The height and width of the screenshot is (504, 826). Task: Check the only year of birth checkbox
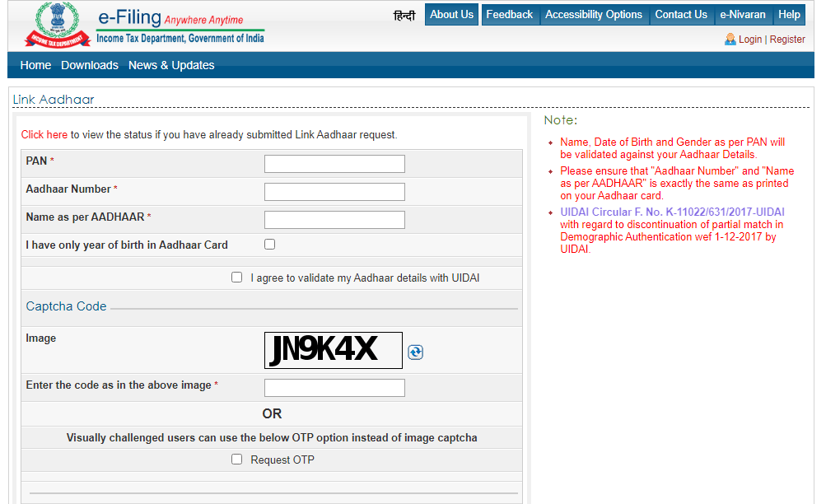click(269, 245)
